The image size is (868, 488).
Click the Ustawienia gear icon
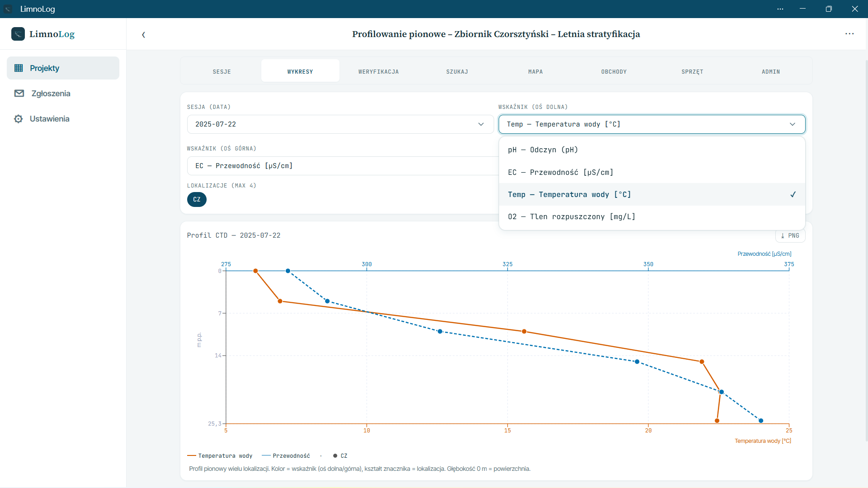point(19,119)
